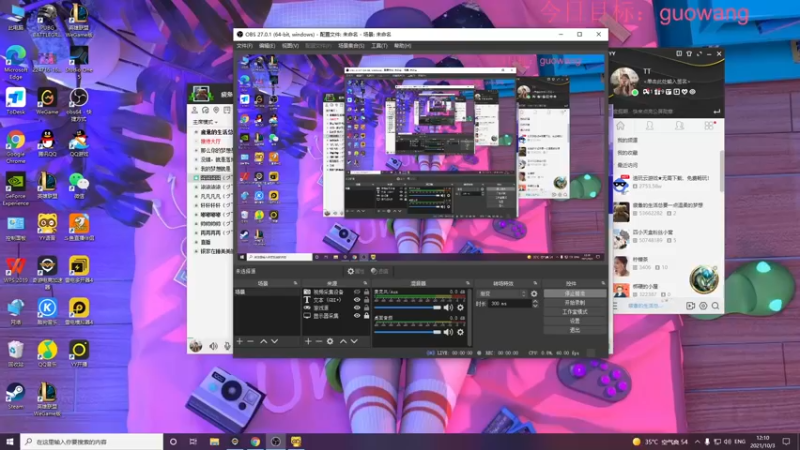Add a new scene with the plus button
The image size is (800, 450).
tap(240, 341)
